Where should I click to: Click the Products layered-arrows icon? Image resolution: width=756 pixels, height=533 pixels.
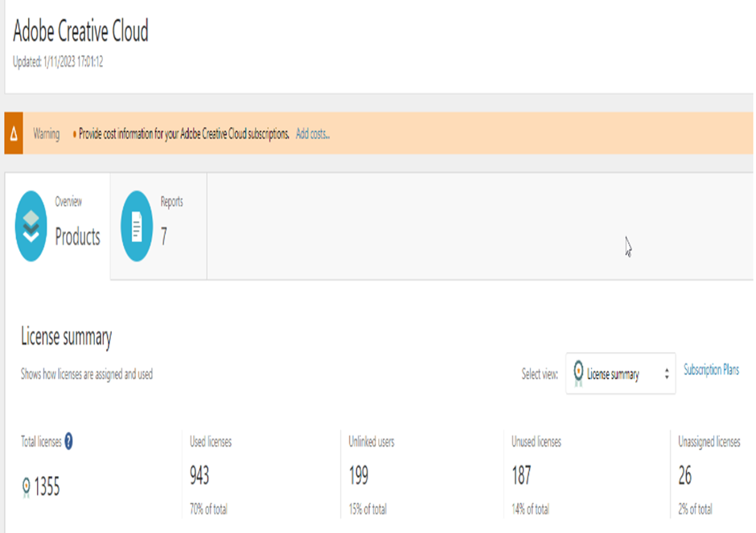(31, 226)
